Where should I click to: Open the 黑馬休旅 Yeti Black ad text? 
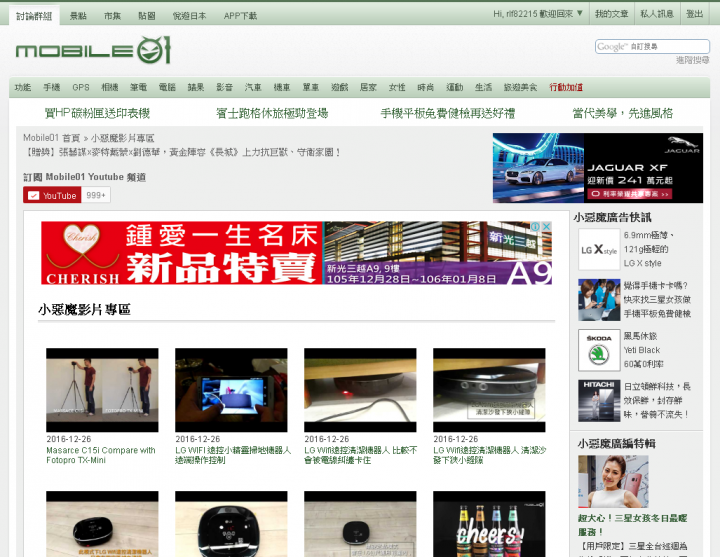pos(643,350)
